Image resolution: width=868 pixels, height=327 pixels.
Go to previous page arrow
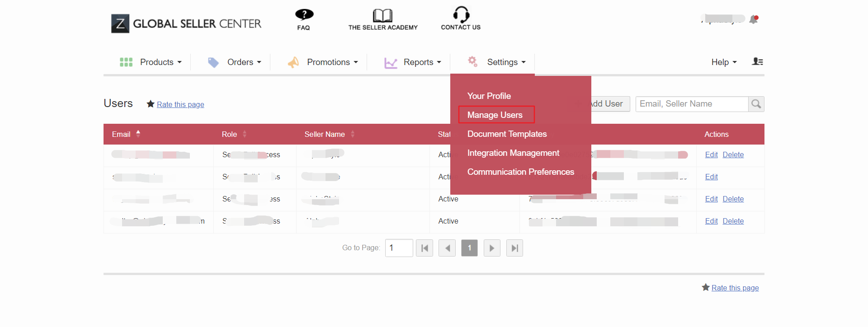(447, 248)
